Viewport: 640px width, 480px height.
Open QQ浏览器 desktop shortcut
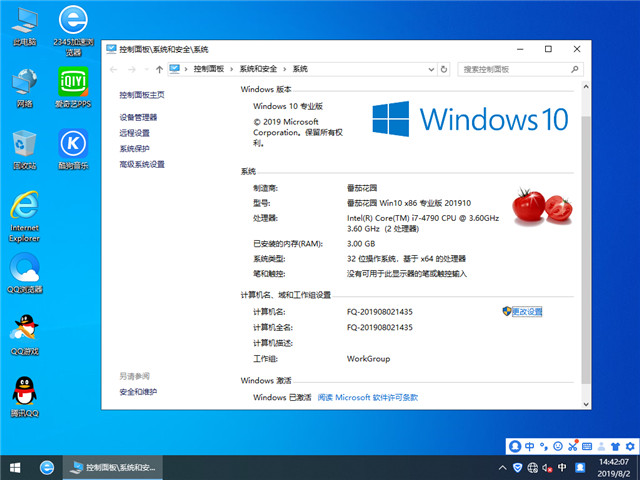tap(24, 270)
